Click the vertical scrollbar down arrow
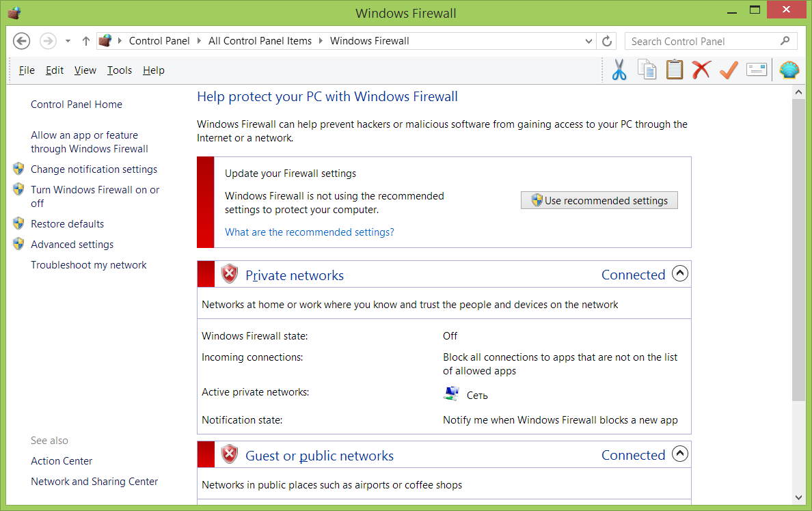The height and width of the screenshot is (511, 812). 798,498
